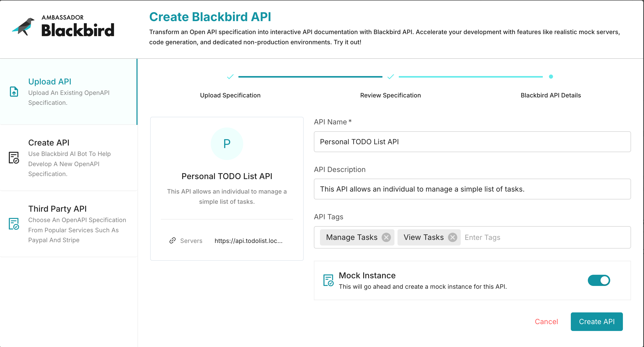The image size is (644, 347).
Task: Click the P avatar circle
Action: [227, 144]
